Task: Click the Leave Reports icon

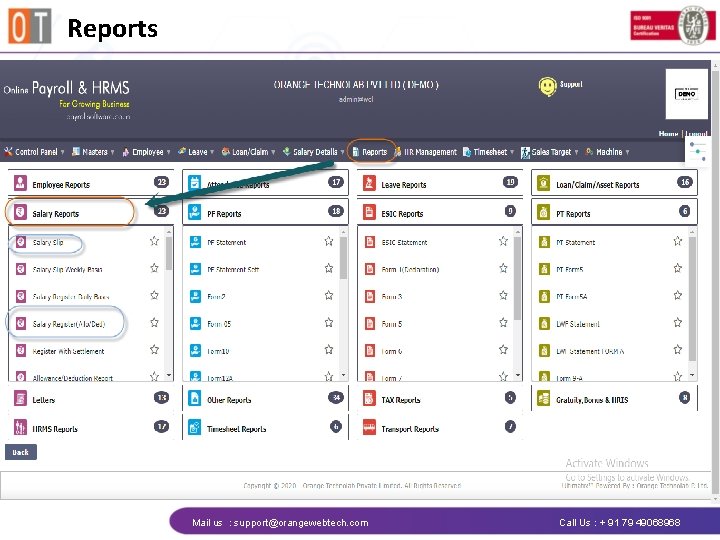Action: [x=369, y=183]
